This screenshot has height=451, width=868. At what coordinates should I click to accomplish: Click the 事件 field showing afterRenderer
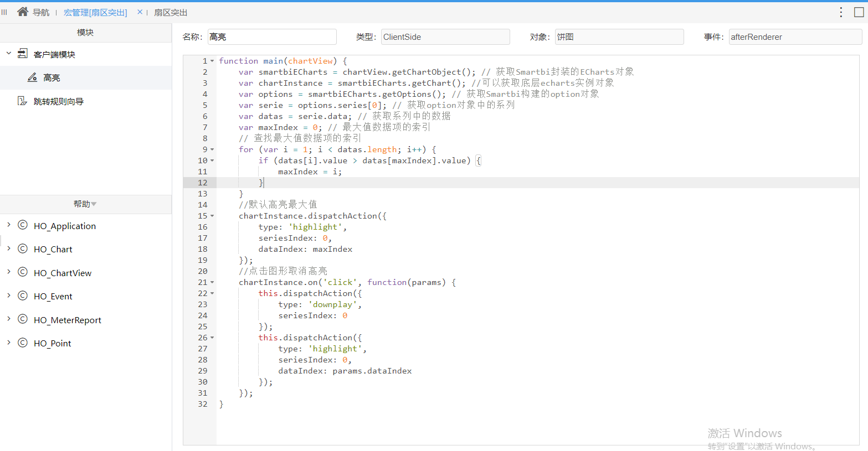795,37
